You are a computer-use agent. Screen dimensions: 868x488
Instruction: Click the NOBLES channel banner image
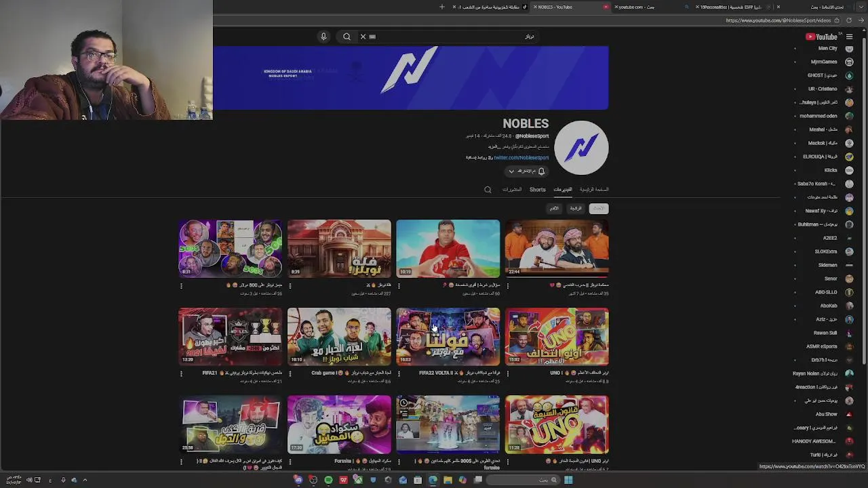pyautogui.click(x=411, y=77)
